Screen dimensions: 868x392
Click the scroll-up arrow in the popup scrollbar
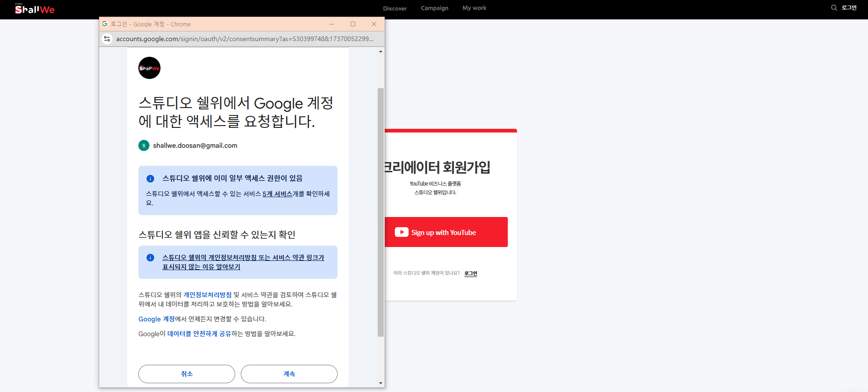coord(380,51)
